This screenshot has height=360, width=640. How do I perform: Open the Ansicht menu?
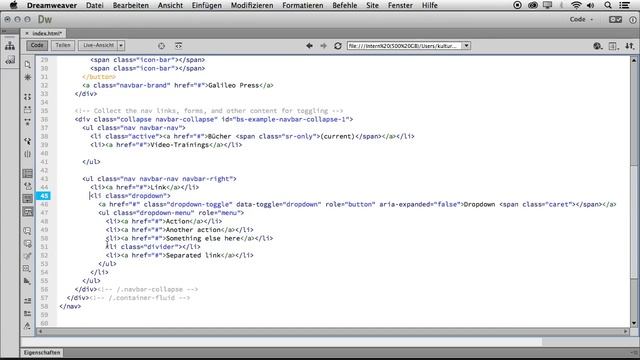(171, 5)
